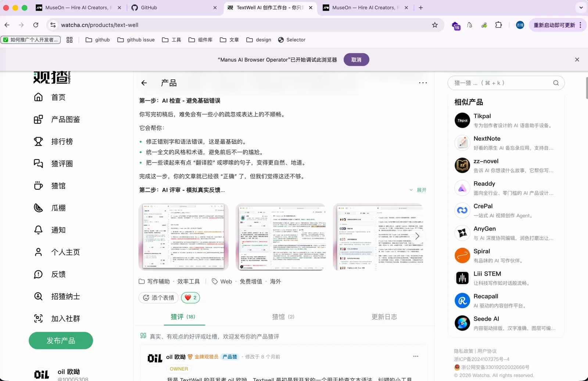Open zz-novel product icon
This screenshot has width=588, height=381.
pos(462,165)
